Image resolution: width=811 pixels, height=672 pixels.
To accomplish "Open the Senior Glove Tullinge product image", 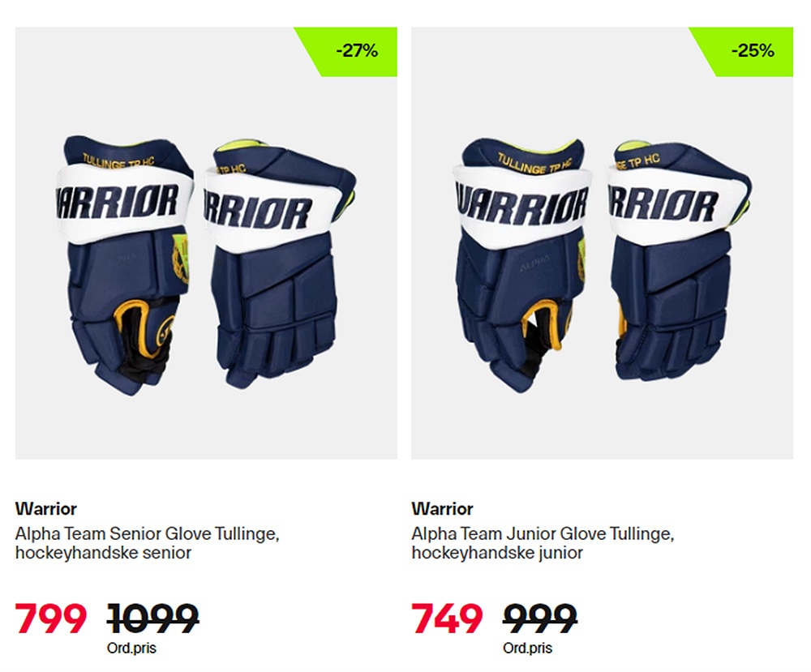I will [x=206, y=243].
